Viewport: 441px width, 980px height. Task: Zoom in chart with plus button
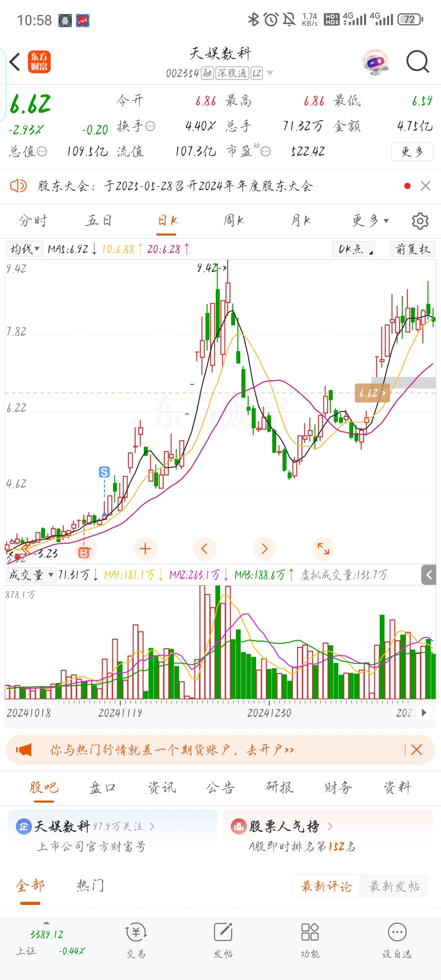point(145,548)
